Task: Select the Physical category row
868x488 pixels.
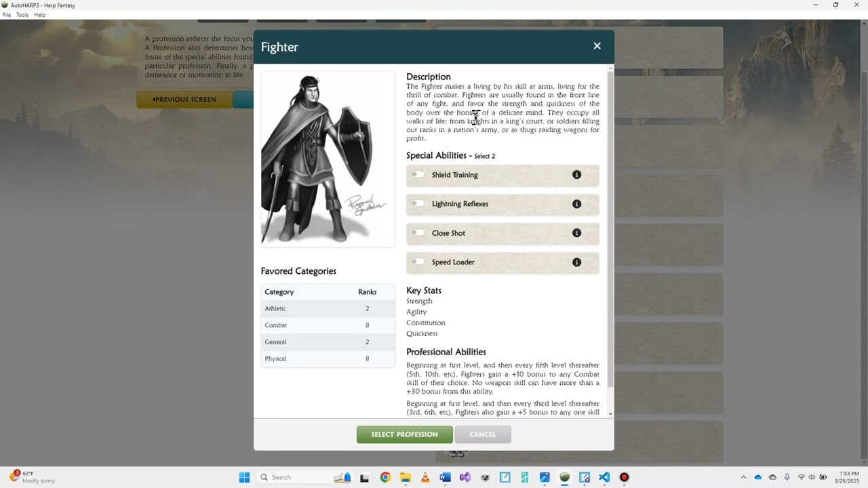Action: pyautogui.click(x=328, y=359)
